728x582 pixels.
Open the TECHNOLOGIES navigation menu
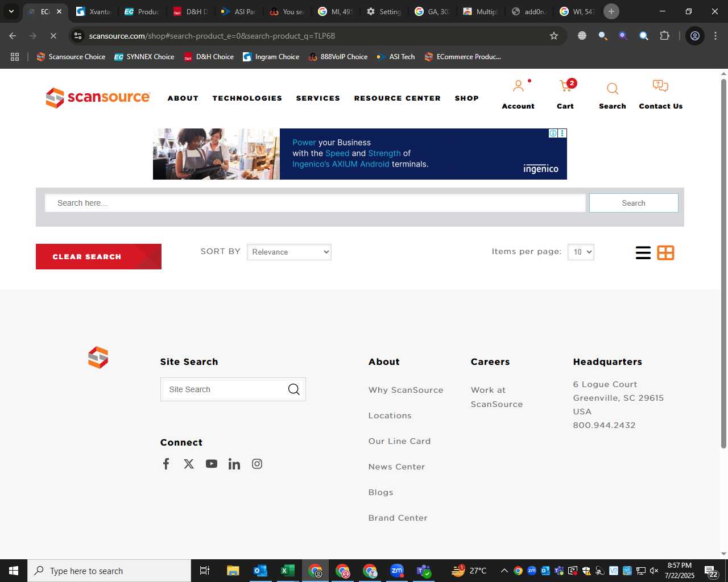tap(247, 98)
